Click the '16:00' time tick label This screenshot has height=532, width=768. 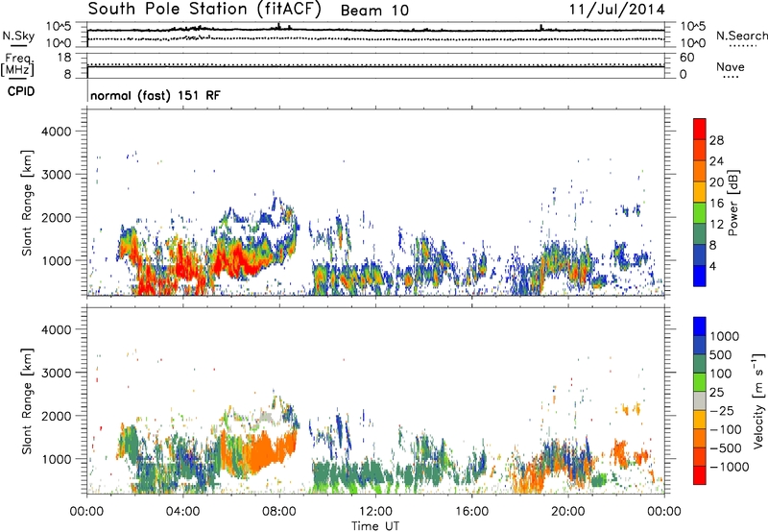pyautogui.click(x=471, y=512)
